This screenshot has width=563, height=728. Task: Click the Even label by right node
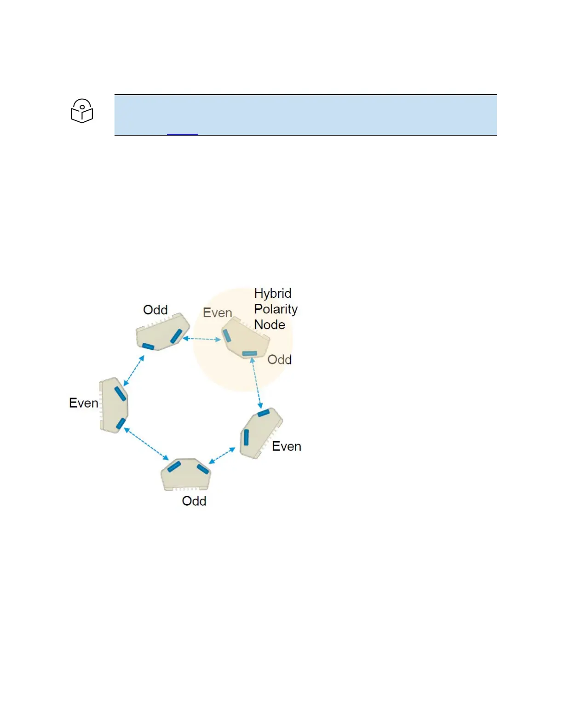coord(287,446)
